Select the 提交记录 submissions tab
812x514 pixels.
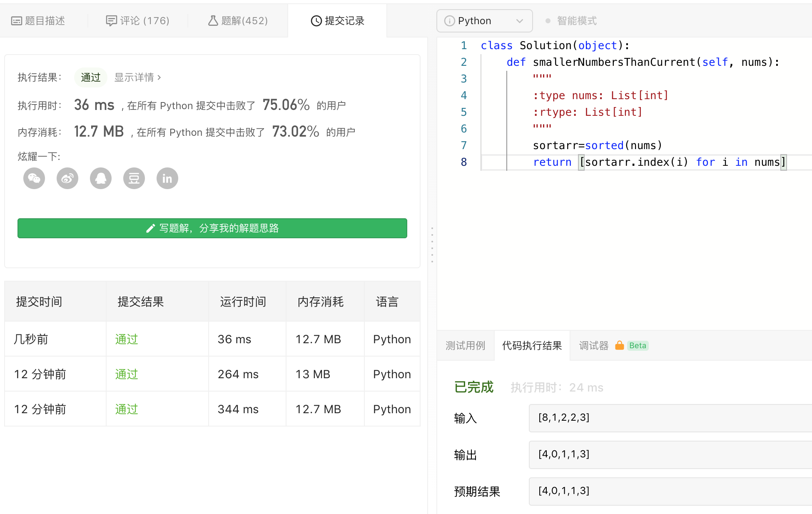click(337, 21)
